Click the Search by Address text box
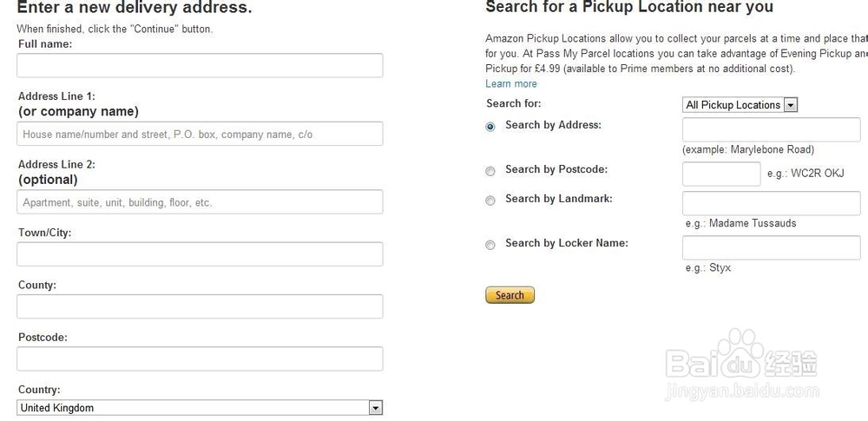Image resolution: width=868 pixels, height=421 pixels. 771,130
